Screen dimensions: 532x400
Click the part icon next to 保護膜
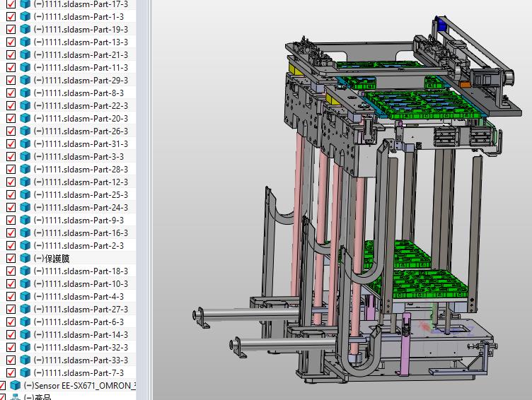pos(25,259)
